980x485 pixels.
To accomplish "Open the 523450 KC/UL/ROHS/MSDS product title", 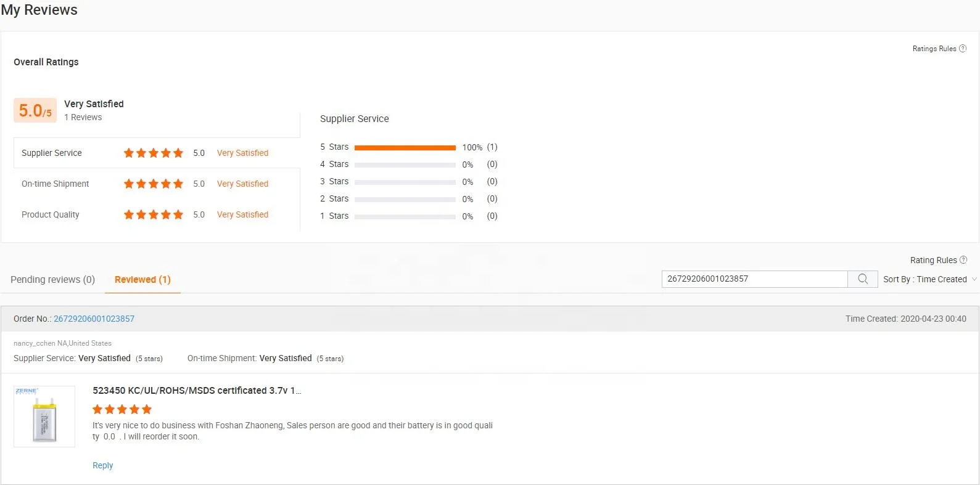I will pos(197,391).
